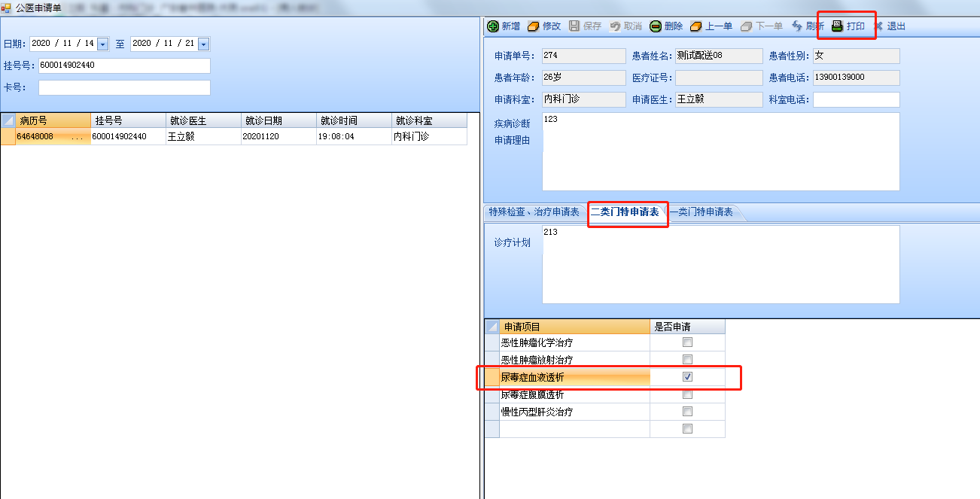Click the 申请科室 field showing 内科门诊

point(583,99)
